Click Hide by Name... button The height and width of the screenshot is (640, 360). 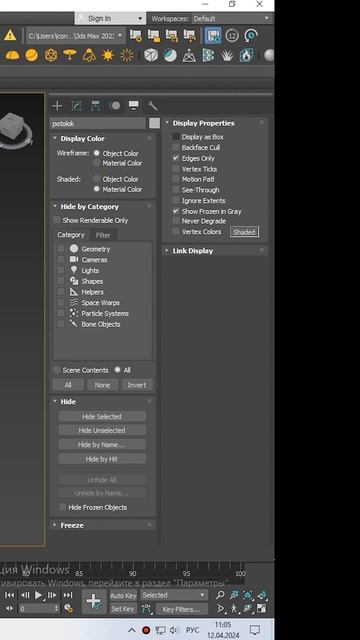(102, 444)
